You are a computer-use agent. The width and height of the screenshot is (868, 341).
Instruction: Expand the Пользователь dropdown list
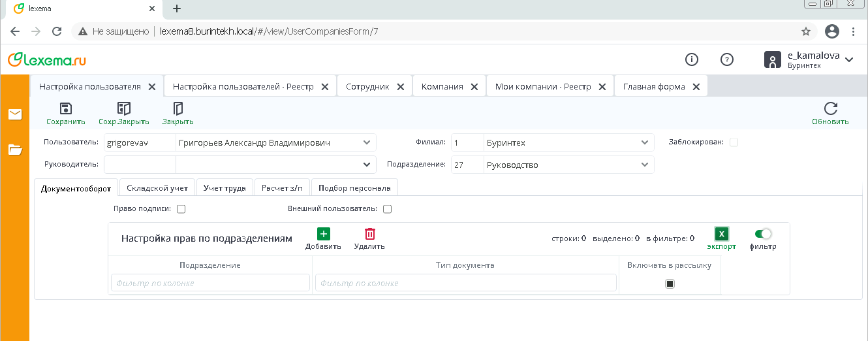click(366, 143)
